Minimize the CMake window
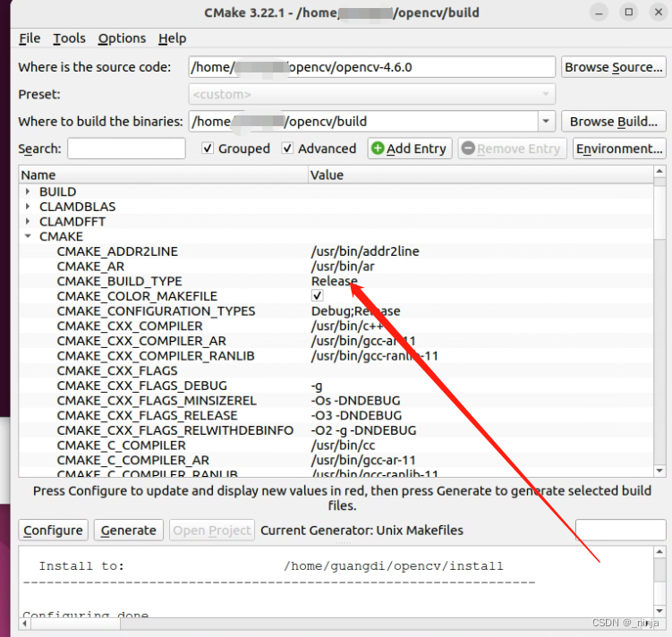Screen dimensions: 672x637 tap(600, 13)
